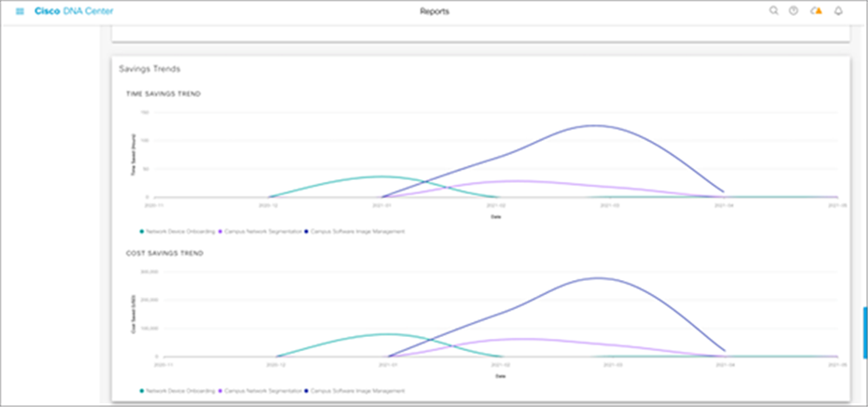Toggle Network Device Onboarding in Cost Savings legend
Image resolution: width=868 pixels, height=407 pixels.
178,390
